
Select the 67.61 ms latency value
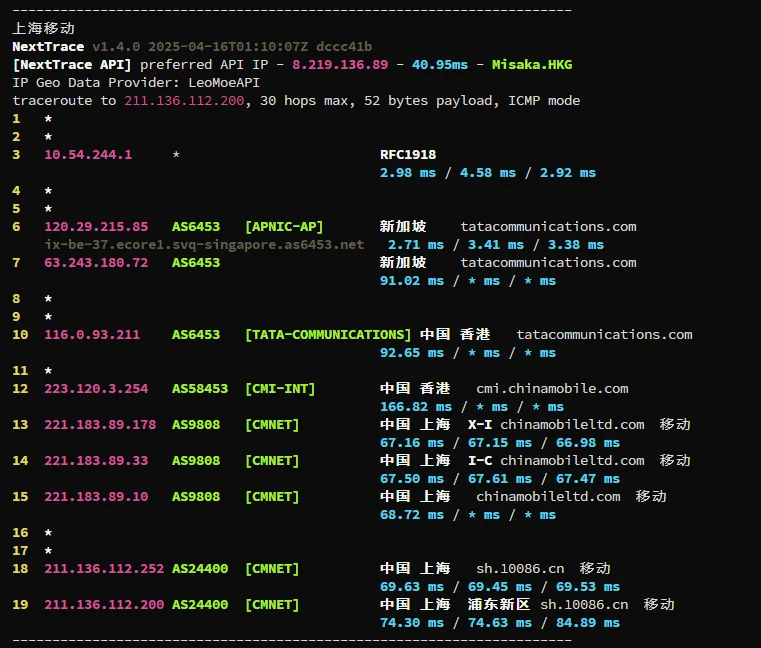pyautogui.click(x=500, y=479)
